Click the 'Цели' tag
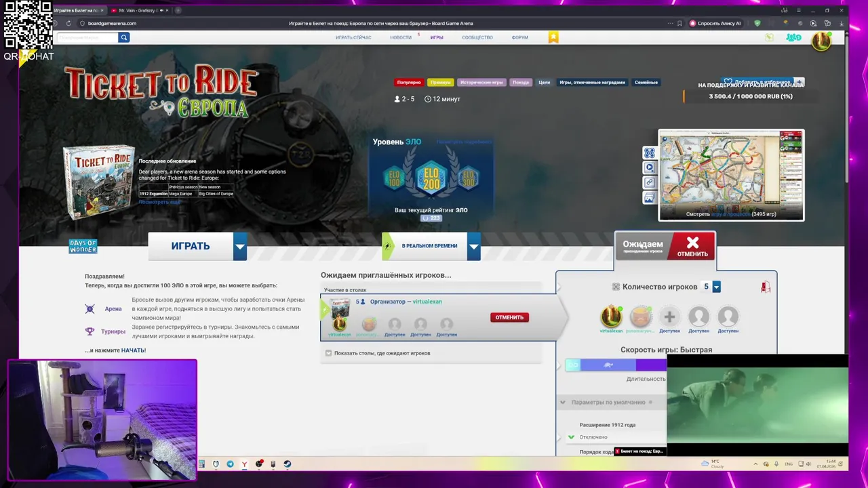Image resolution: width=868 pixels, height=488 pixels. click(x=544, y=82)
